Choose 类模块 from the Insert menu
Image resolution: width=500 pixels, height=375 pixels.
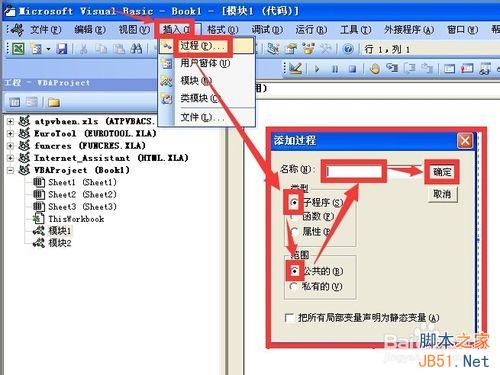[x=207, y=98]
